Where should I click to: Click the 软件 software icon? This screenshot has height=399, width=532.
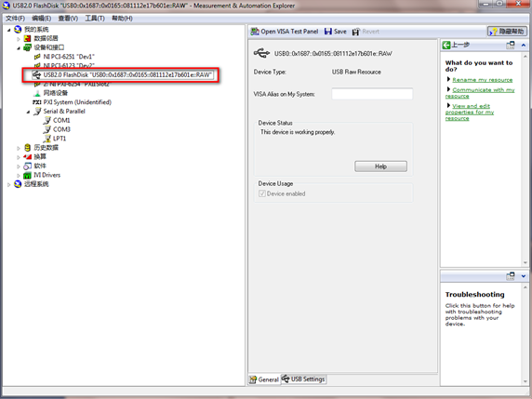(x=28, y=166)
